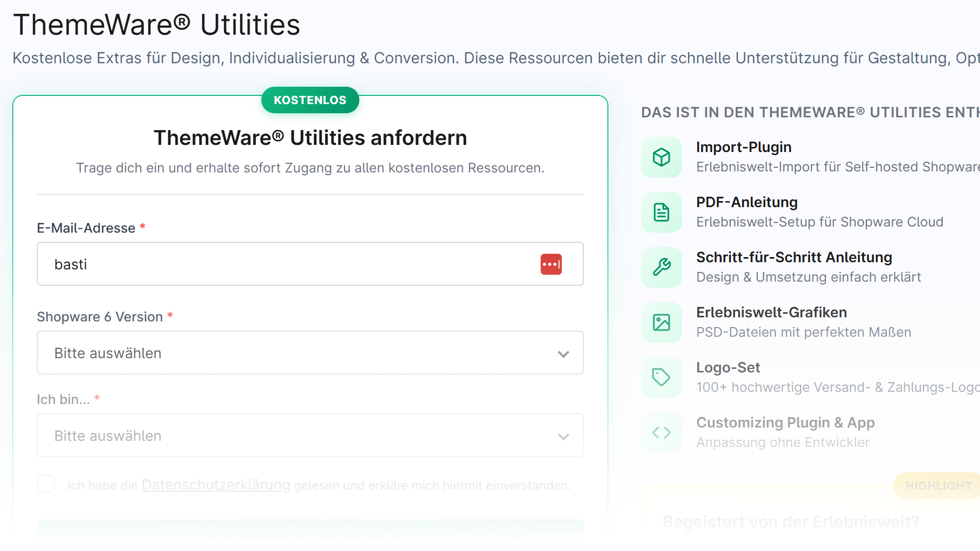The image size is (980, 551).
Task: Click the Erlebniswelt-Grafiken image icon
Action: (x=661, y=322)
